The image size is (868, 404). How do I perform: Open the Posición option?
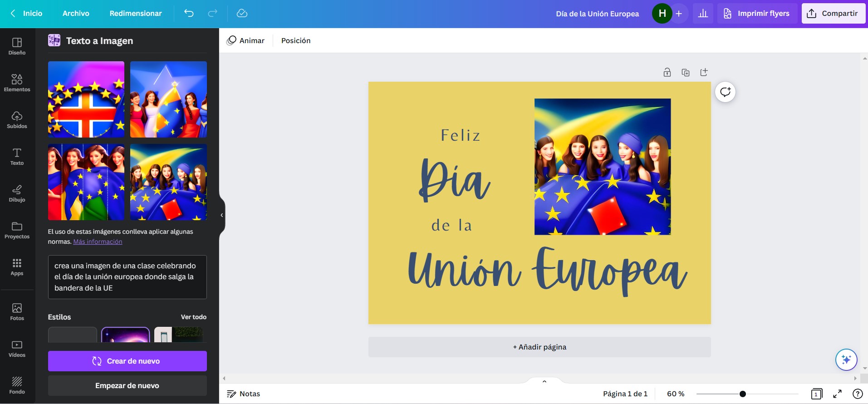click(296, 40)
